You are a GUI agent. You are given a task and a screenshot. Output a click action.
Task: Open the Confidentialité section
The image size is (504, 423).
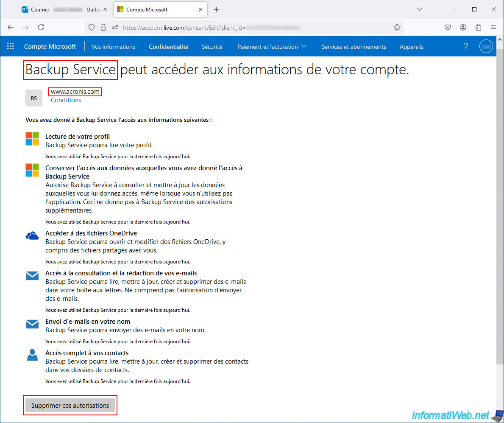coord(168,47)
